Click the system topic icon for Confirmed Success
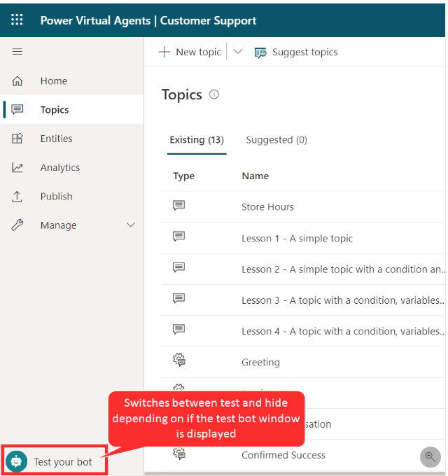 click(x=179, y=454)
